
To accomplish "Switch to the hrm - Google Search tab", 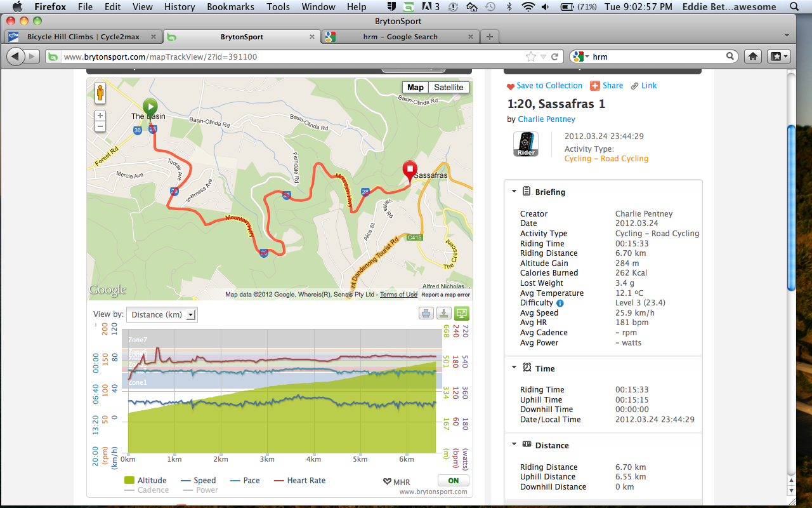I will (x=400, y=37).
